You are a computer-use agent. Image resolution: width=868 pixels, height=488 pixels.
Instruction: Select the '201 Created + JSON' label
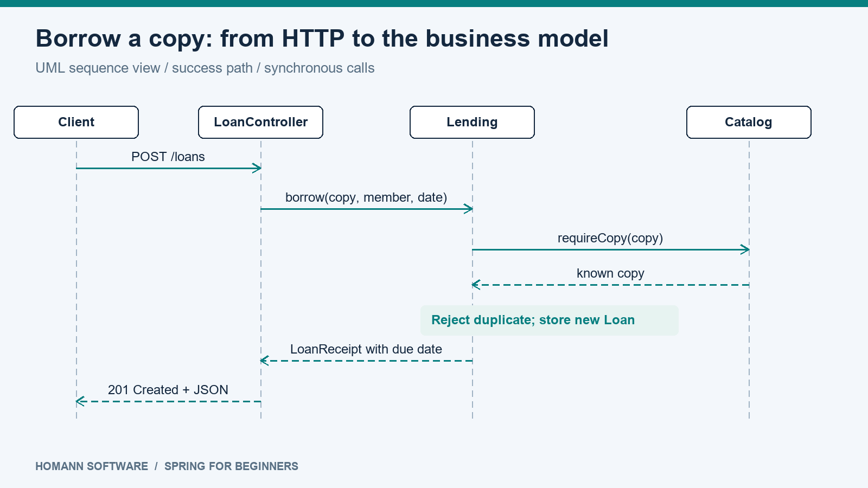[x=168, y=390]
